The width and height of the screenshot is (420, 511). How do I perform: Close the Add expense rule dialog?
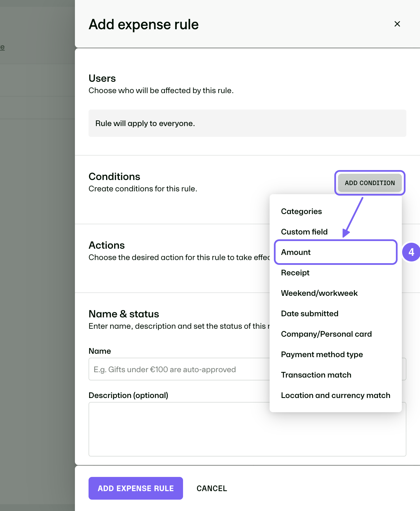(x=397, y=24)
